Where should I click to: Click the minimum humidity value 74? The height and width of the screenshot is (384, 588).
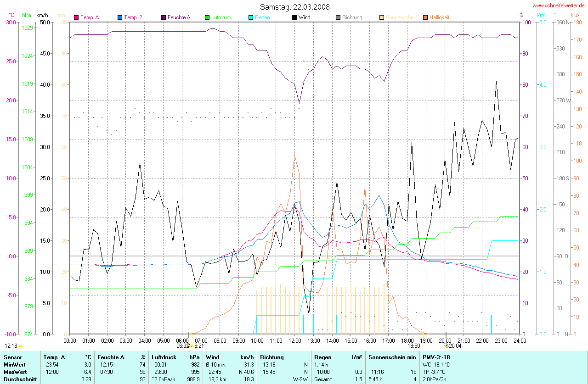142,364
